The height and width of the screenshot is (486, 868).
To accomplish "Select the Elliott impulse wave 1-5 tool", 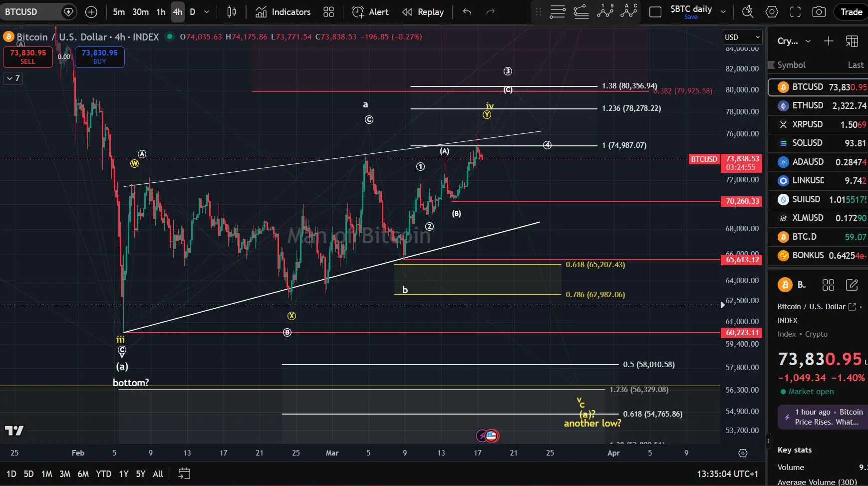I will tap(605, 10).
